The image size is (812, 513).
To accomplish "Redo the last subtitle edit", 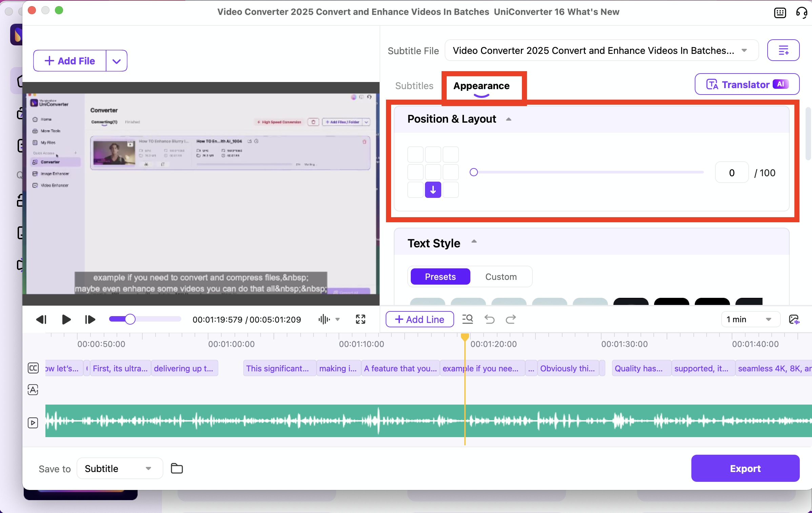I will coord(511,319).
